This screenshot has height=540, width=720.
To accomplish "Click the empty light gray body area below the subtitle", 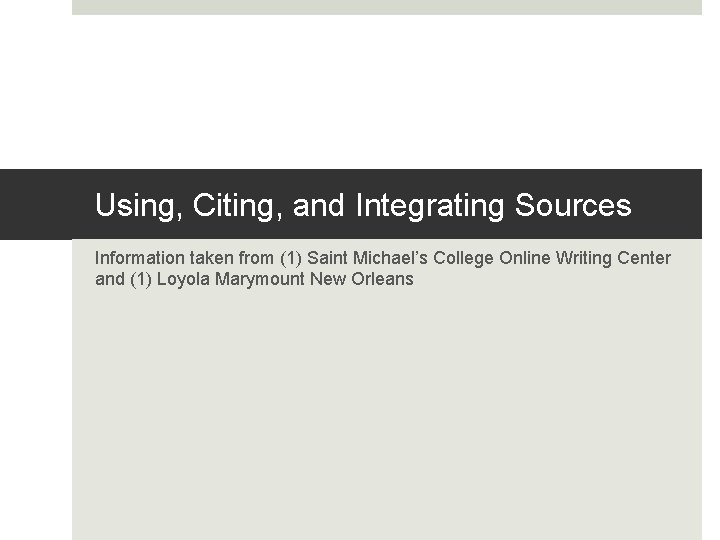I will [x=387, y=420].
